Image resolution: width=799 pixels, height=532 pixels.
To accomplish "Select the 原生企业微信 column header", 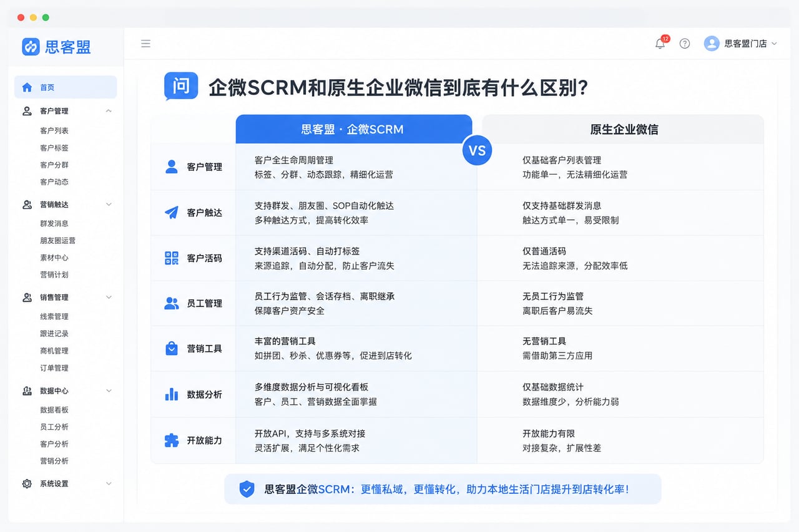I will pos(624,129).
